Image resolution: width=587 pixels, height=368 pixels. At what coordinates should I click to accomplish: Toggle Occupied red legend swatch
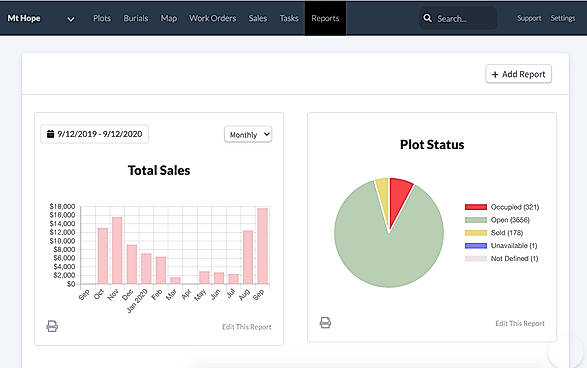[x=476, y=207]
